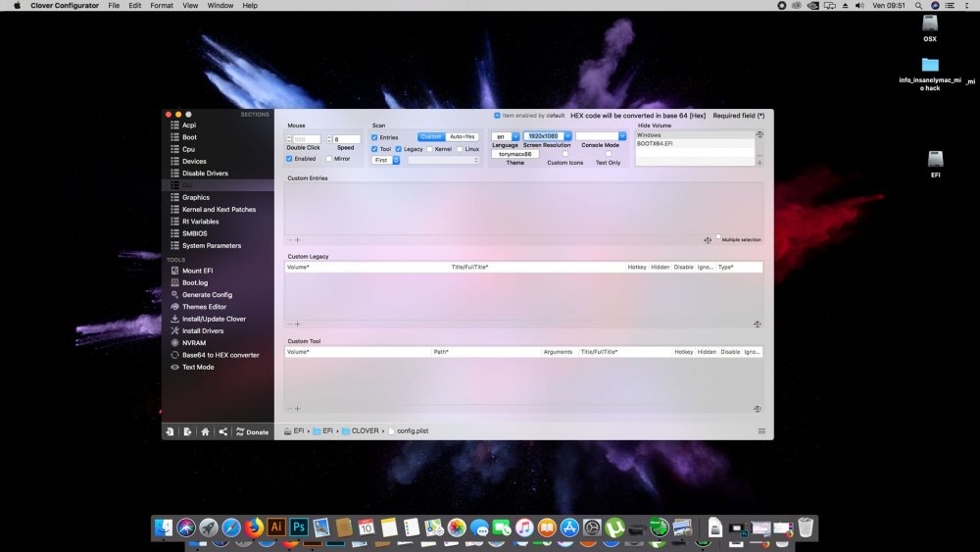
Task: Open the NVRAM tool
Action: [x=194, y=342]
